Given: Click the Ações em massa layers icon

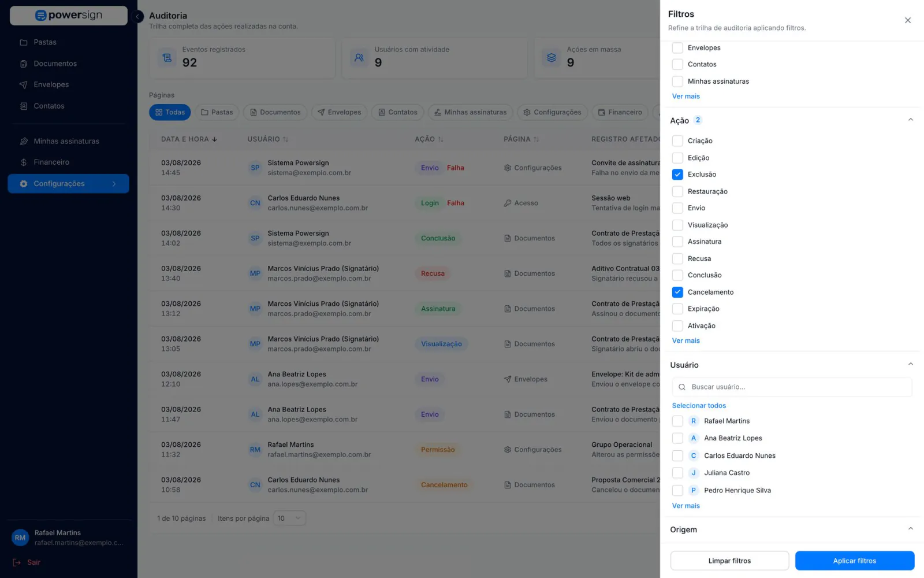Looking at the screenshot, I should [552, 58].
